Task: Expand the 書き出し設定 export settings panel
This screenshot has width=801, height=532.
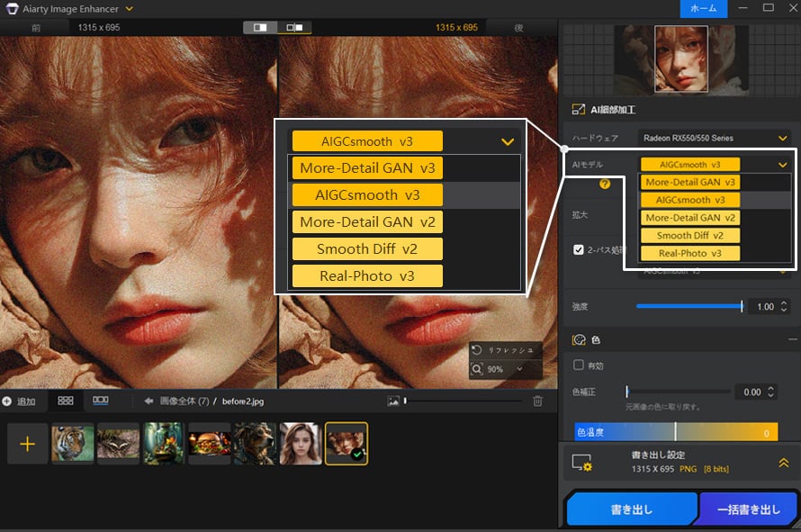Action: (x=783, y=463)
